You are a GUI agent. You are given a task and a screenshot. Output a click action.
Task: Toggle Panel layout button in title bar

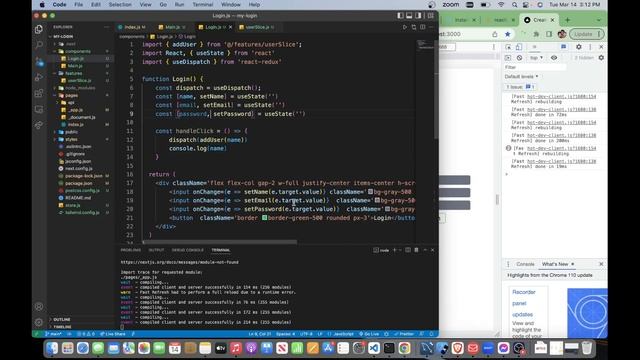coord(409,16)
